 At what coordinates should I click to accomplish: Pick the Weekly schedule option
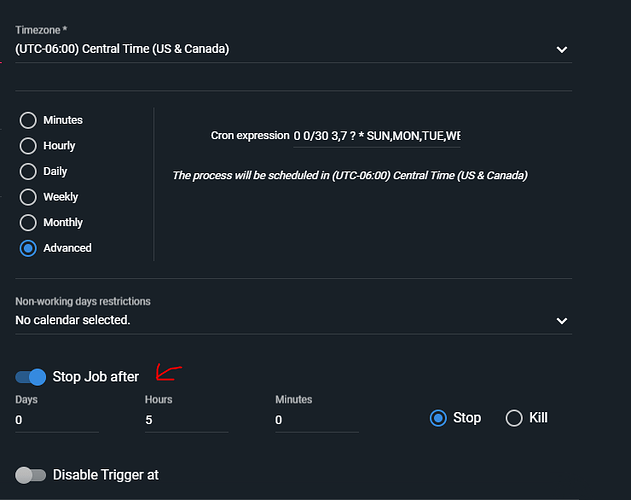click(x=28, y=197)
